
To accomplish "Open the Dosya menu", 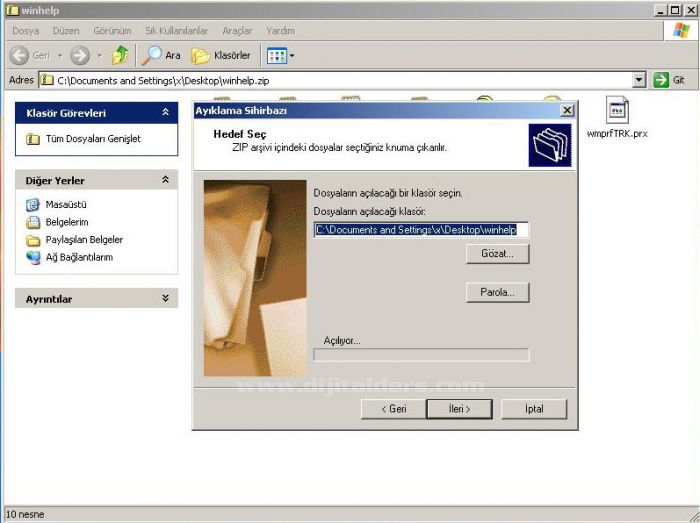I will point(25,31).
